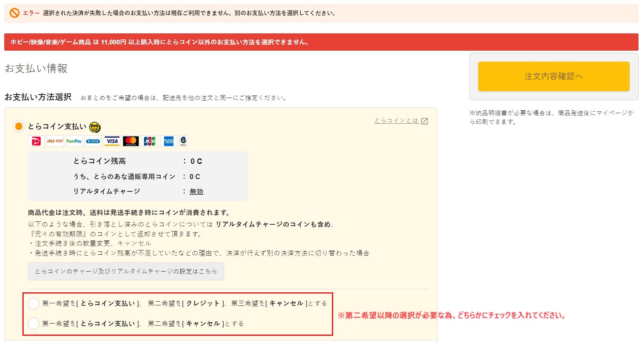Click the JCB card icon

tap(150, 141)
